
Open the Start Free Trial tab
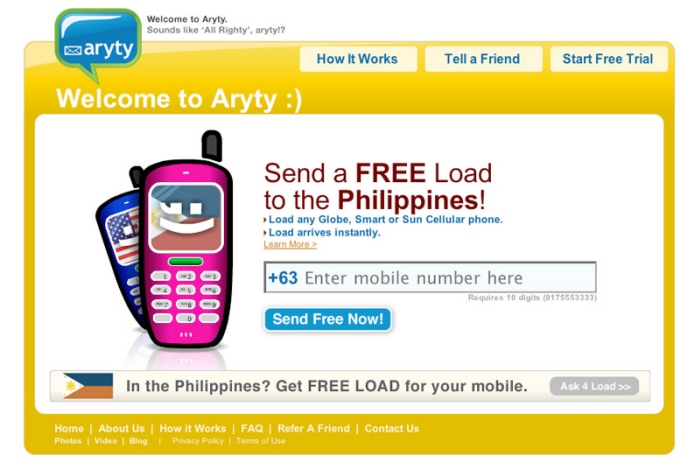(609, 59)
